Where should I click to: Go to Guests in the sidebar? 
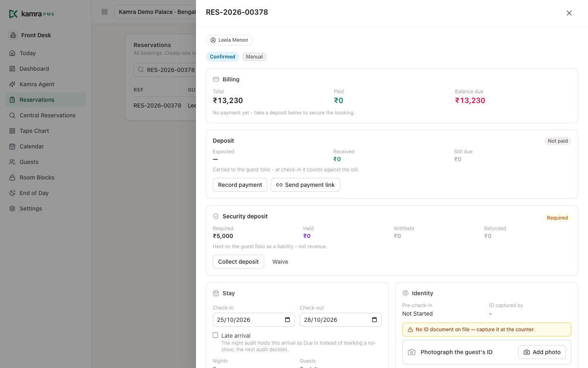click(x=45, y=162)
